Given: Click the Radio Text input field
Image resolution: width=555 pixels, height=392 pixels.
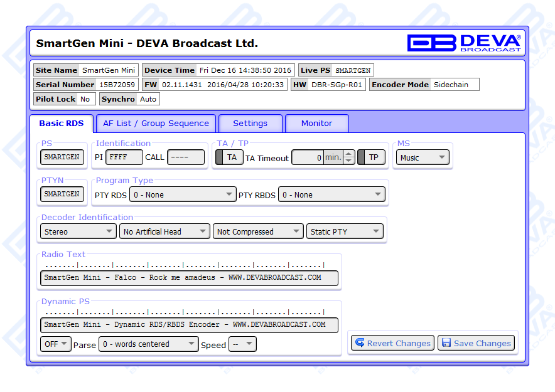Looking at the screenshot, I should (189, 277).
